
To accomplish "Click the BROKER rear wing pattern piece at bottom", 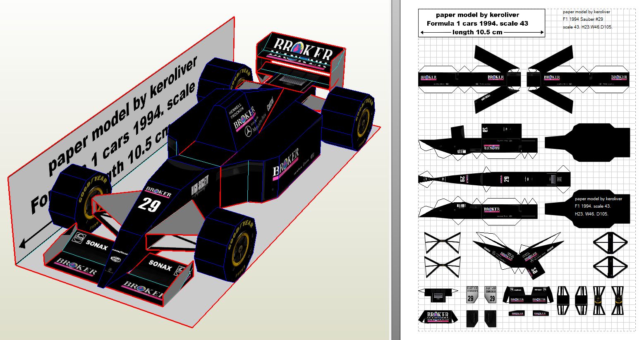I will pos(438,317).
